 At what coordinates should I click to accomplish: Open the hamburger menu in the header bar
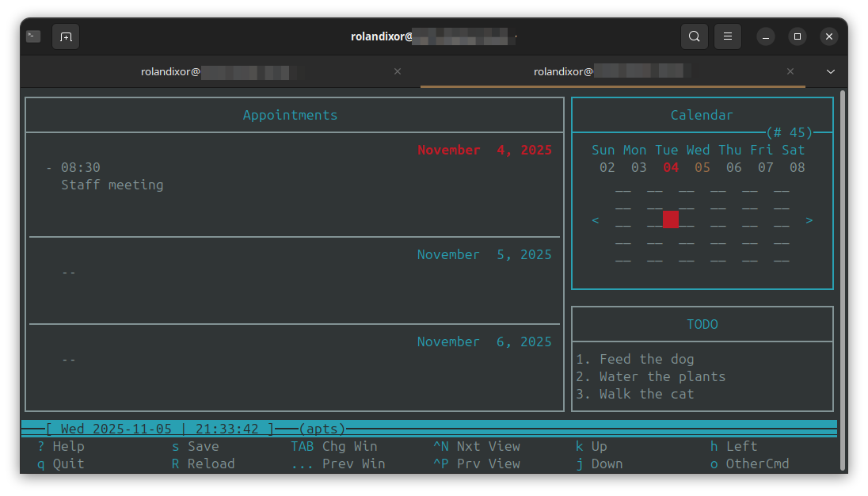pos(728,36)
